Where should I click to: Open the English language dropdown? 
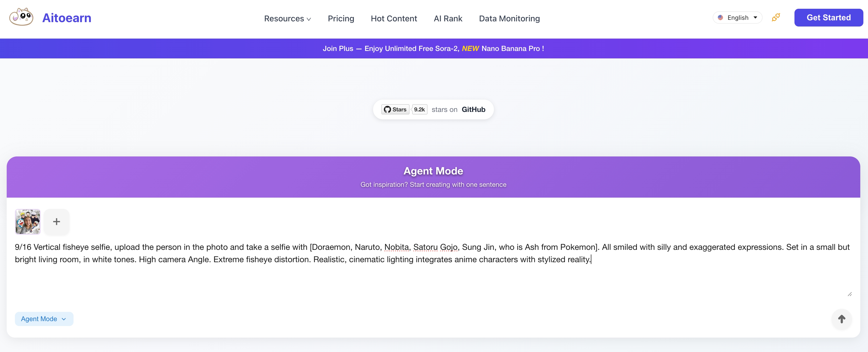738,17
